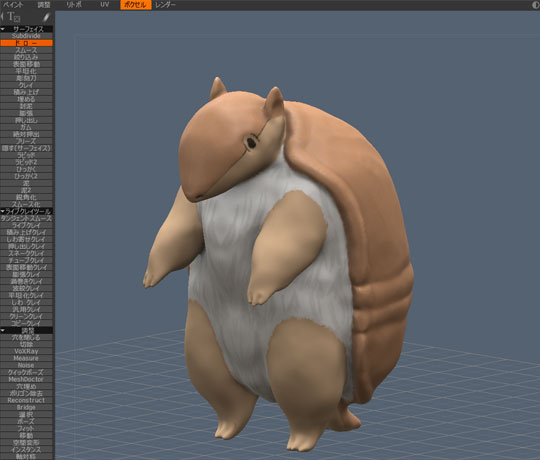Screen dimensions: 540x460
Task: Choose the 穴を閉じる tool
Action: (x=27, y=337)
